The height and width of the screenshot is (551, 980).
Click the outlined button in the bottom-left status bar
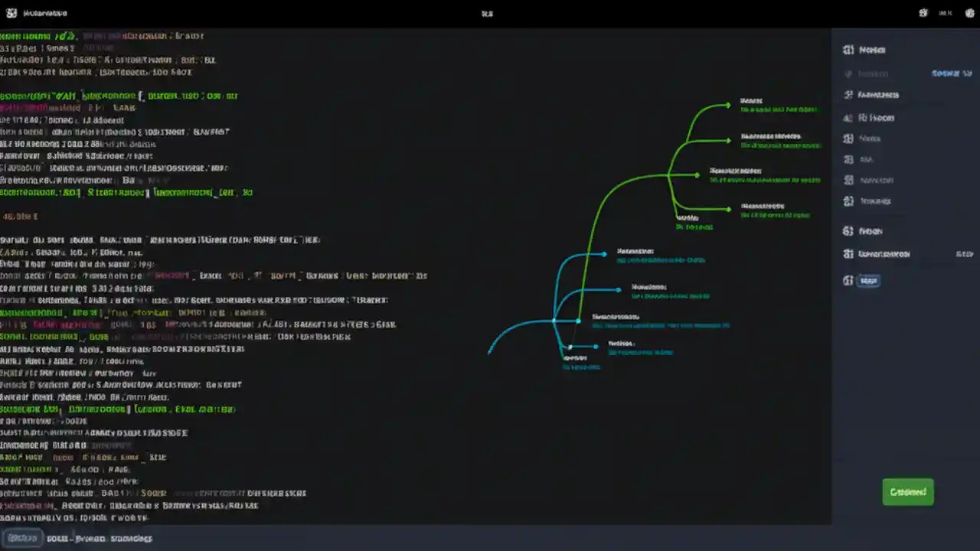tap(22, 538)
